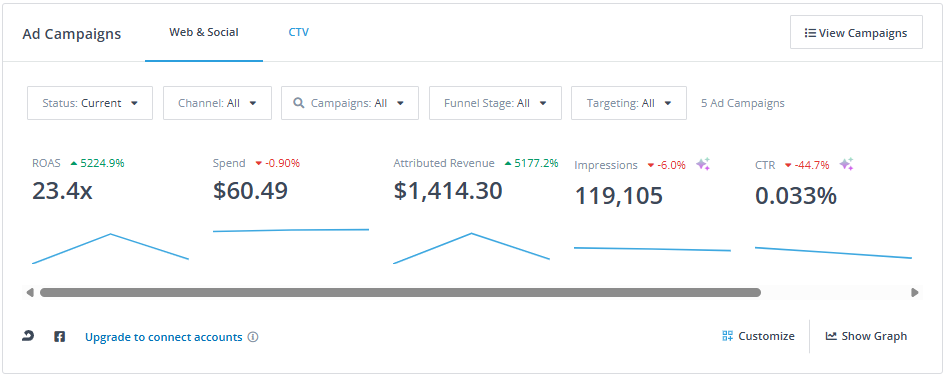Expand the Funnel Stage: All filter

pyautogui.click(x=495, y=103)
